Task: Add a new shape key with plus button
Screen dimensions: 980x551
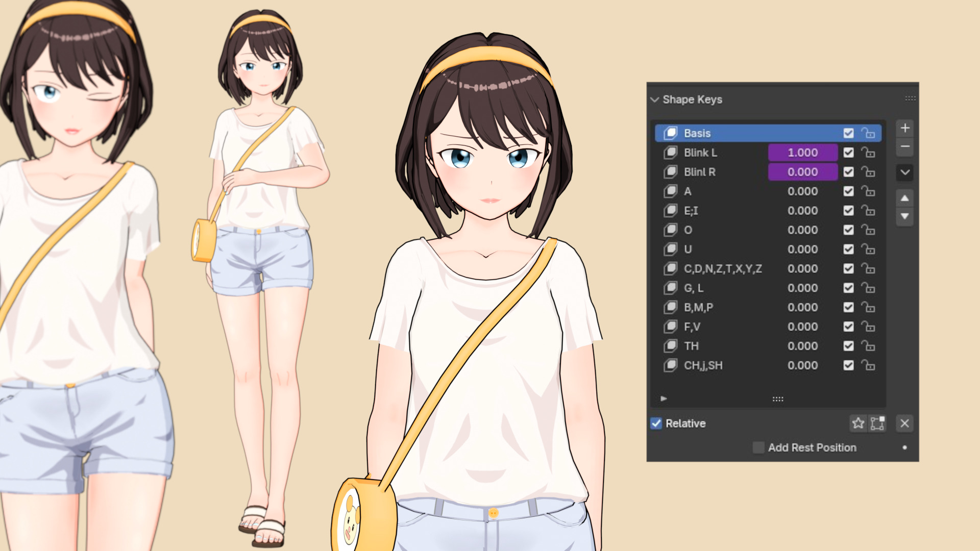Action: pyautogui.click(x=905, y=128)
